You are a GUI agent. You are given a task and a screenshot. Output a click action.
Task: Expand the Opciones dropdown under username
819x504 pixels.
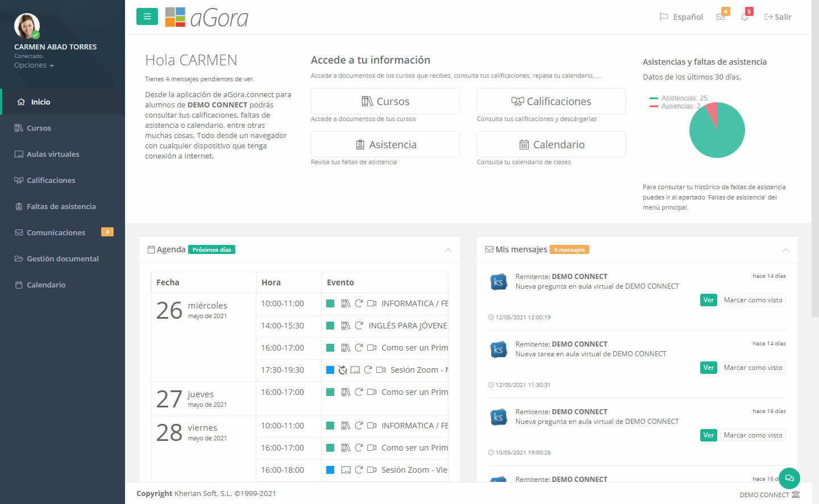[x=34, y=65]
